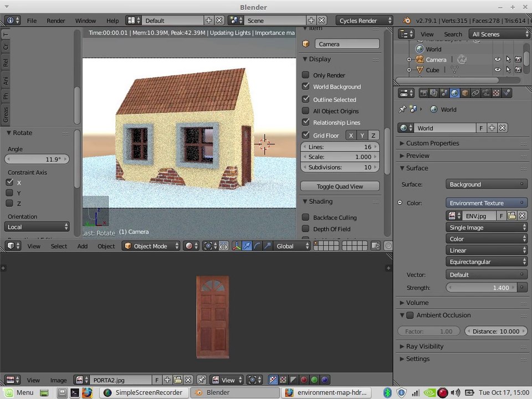
Task: Open the Cycles Render engine dropdown
Action: (x=365, y=21)
